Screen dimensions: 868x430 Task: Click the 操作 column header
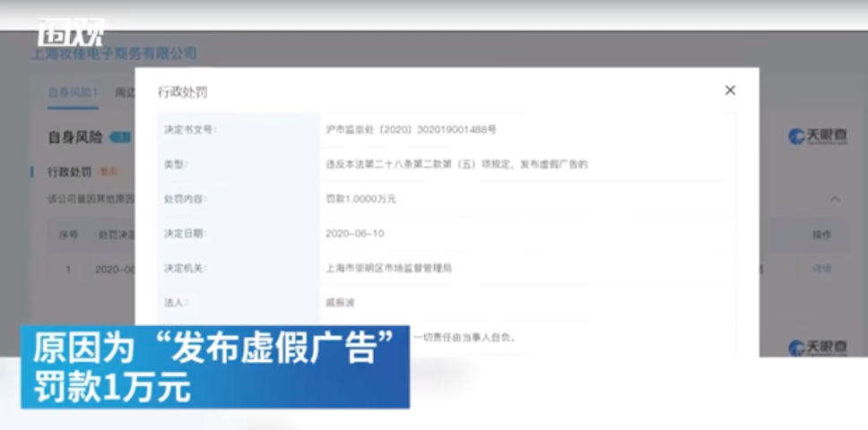point(821,235)
